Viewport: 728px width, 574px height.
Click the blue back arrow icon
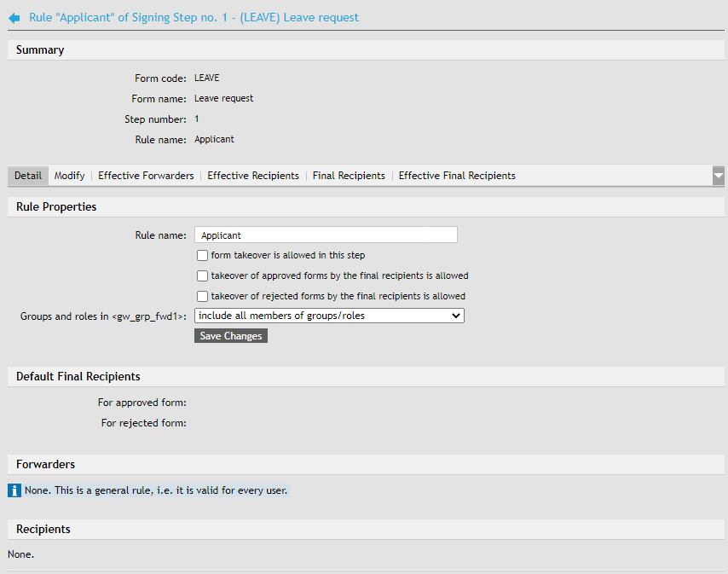14,18
